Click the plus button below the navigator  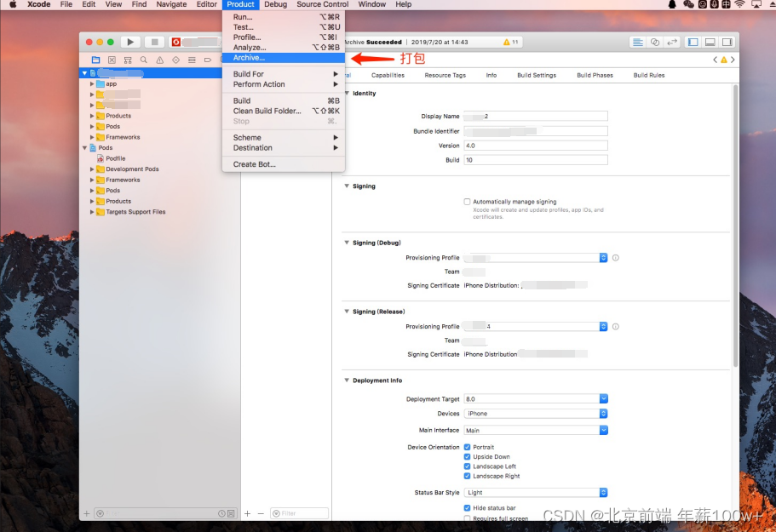[87, 514]
